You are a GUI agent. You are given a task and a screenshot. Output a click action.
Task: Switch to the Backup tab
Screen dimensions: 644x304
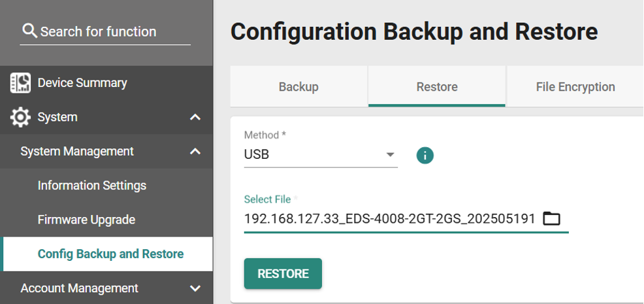pos(298,87)
